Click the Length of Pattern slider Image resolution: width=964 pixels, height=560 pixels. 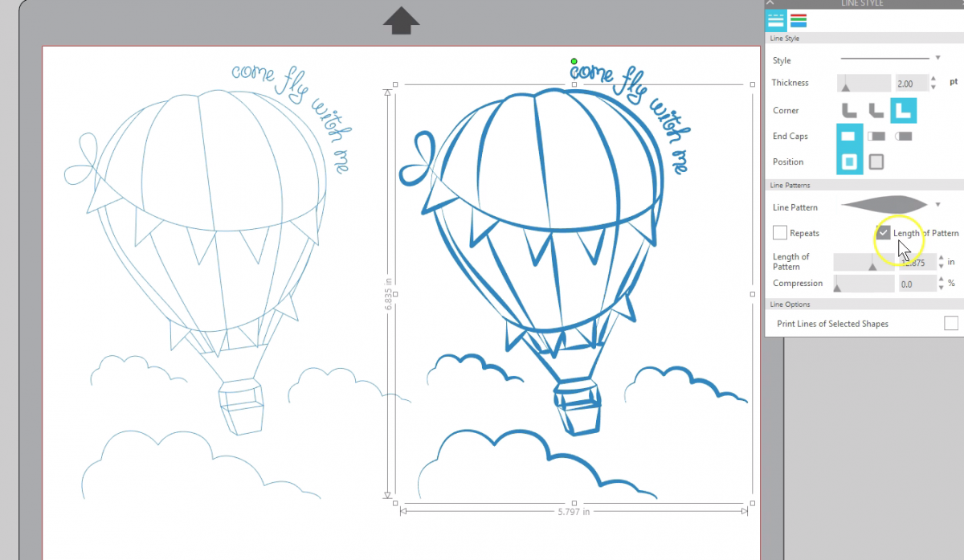(864, 262)
